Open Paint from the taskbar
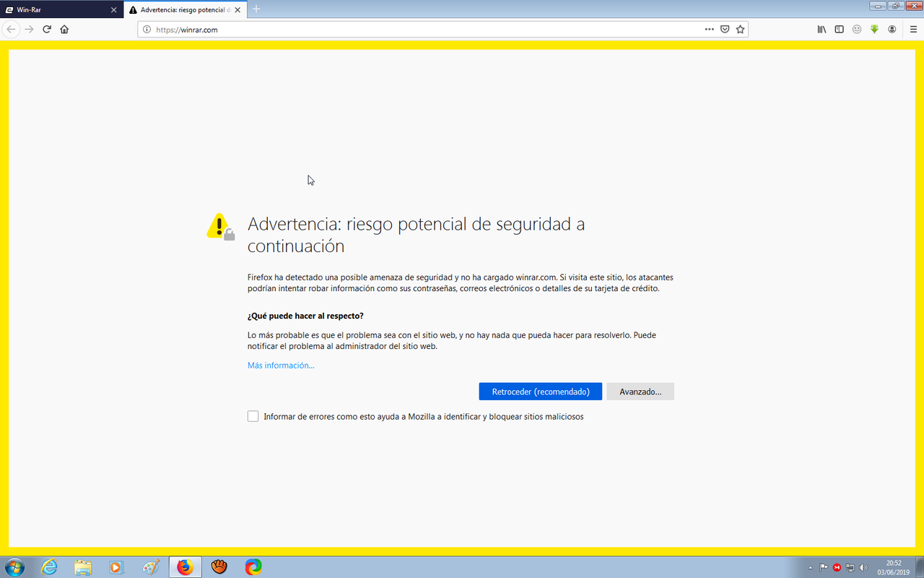924x578 pixels. 151,567
